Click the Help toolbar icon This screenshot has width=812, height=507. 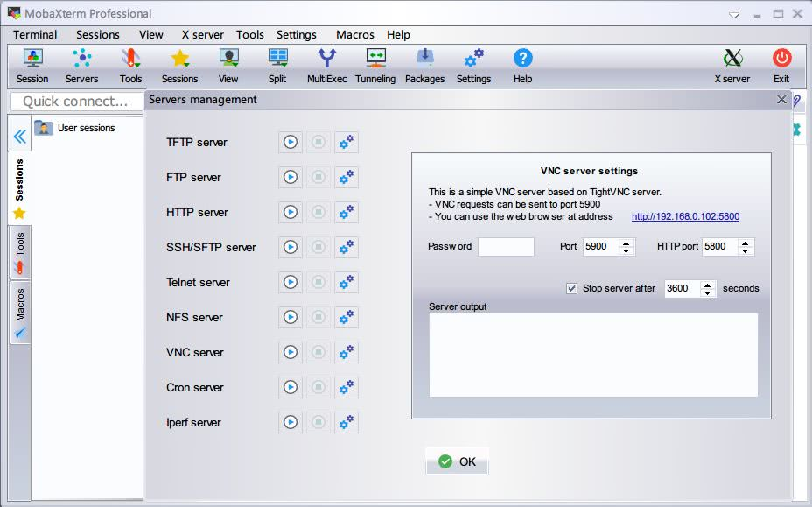522,66
